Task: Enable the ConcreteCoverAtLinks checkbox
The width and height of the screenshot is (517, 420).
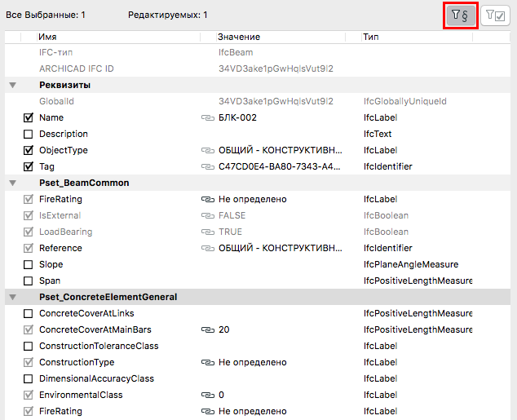Action: pos(29,313)
